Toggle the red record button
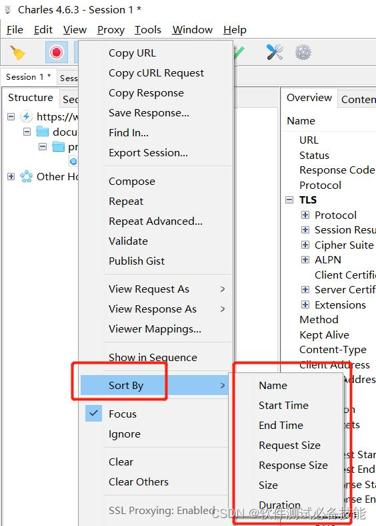Image resolution: width=376 pixels, height=526 pixels. point(56,53)
